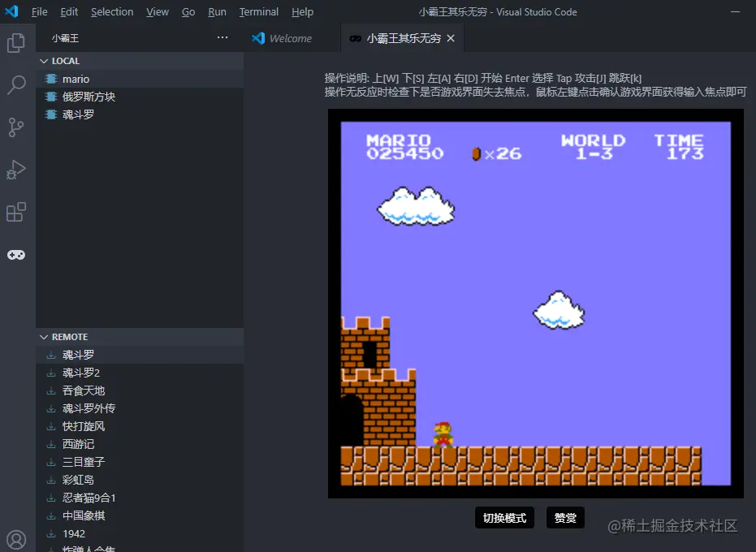
Task: Open Run and Debug view icon
Action: tap(16, 170)
